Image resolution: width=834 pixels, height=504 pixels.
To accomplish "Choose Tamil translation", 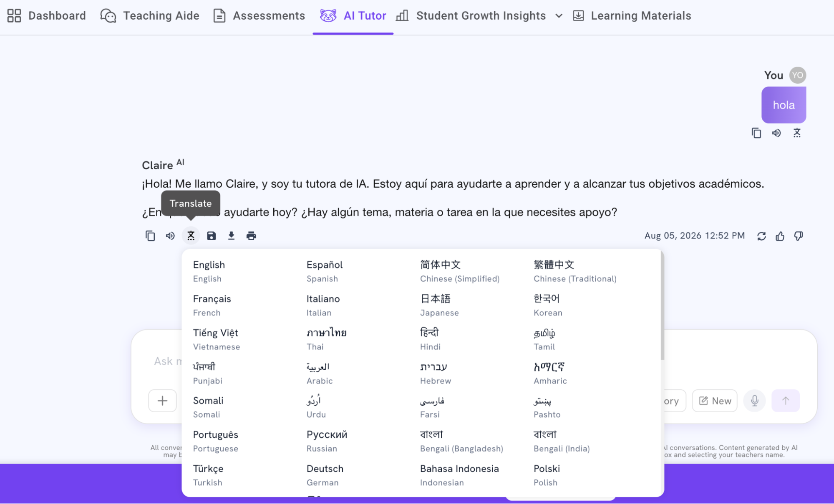I will (x=544, y=339).
